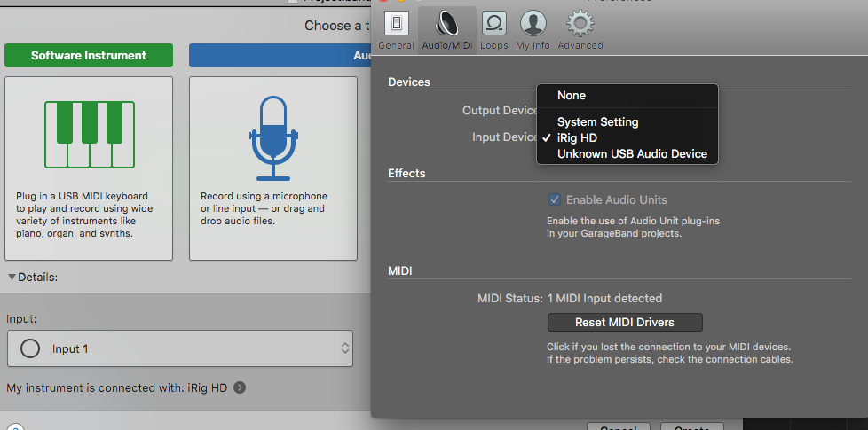Viewport: 868px width, 430px height.
Task: Open the General preferences tab
Action: (x=397, y=30)
